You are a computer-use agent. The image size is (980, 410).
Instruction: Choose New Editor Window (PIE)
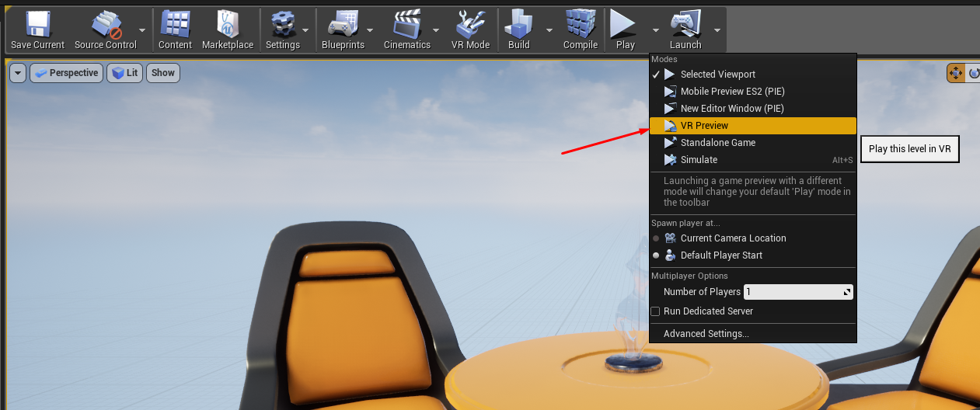coord(752,109)
